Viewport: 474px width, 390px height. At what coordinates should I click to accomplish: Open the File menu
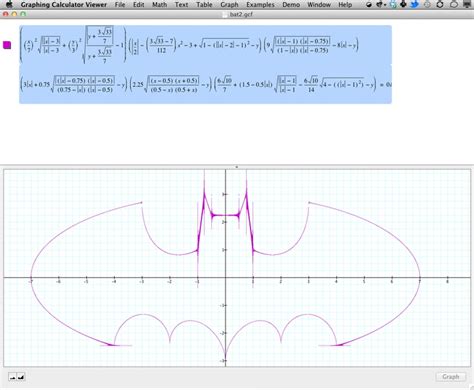pos(120,5)
